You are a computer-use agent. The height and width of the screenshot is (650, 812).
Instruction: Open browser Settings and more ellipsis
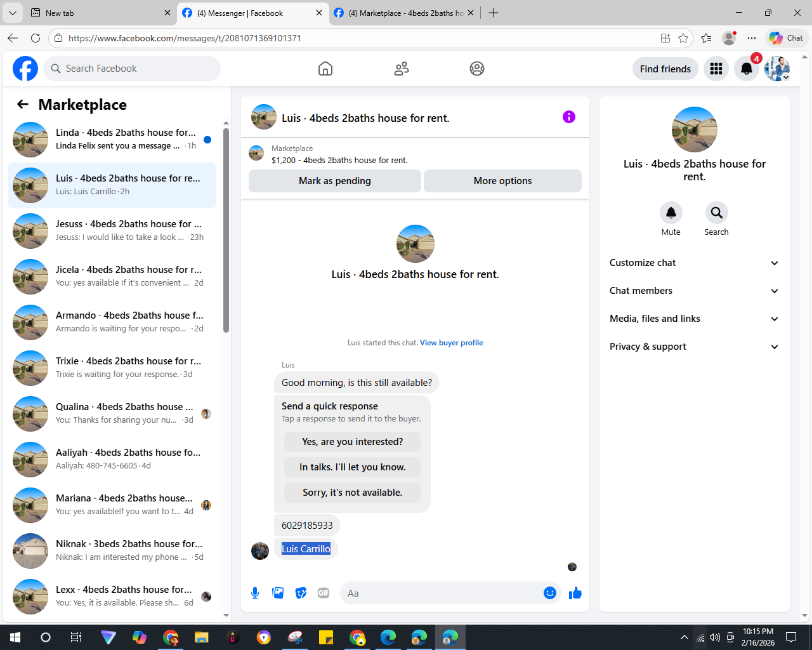752,38
